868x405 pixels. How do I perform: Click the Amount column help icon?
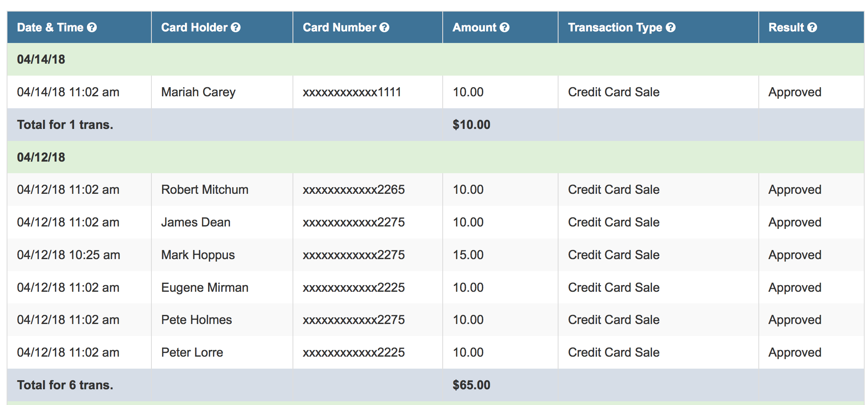click(x=504, y=28)
